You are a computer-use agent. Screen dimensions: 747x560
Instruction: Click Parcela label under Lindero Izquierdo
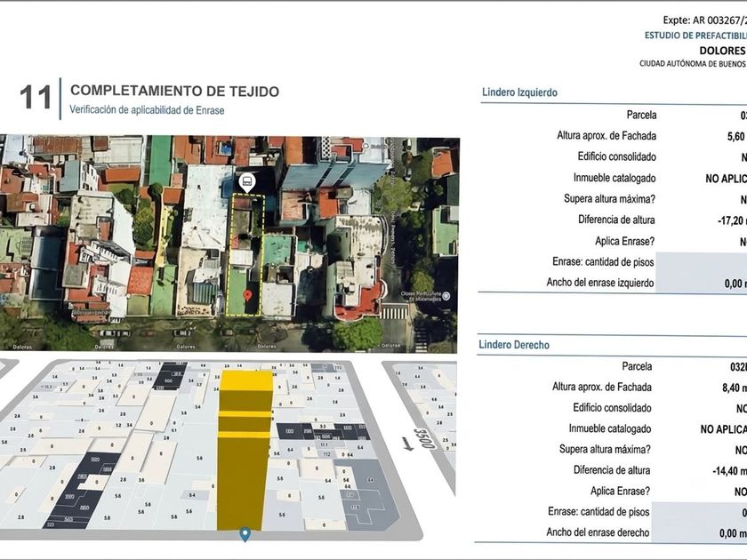[642, 115]
